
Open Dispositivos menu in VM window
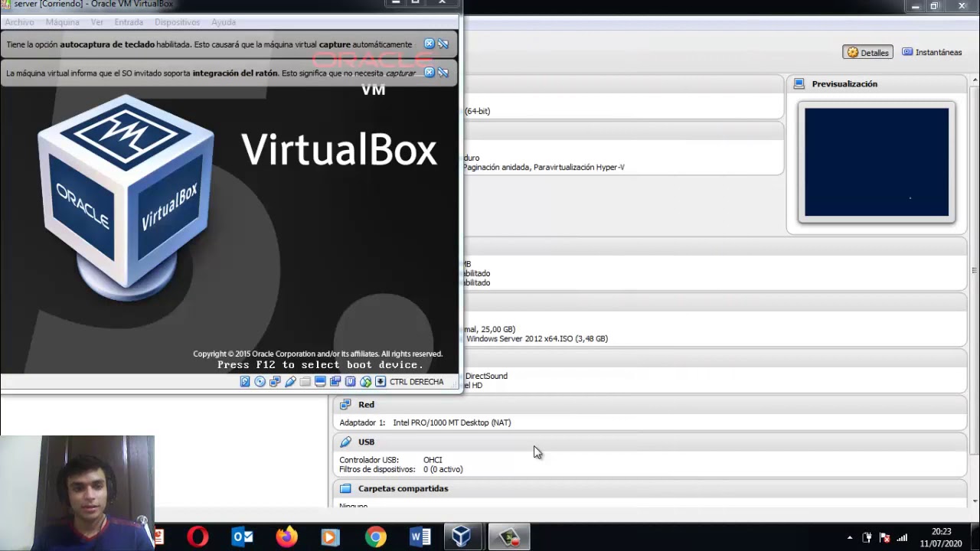point(177,22)
